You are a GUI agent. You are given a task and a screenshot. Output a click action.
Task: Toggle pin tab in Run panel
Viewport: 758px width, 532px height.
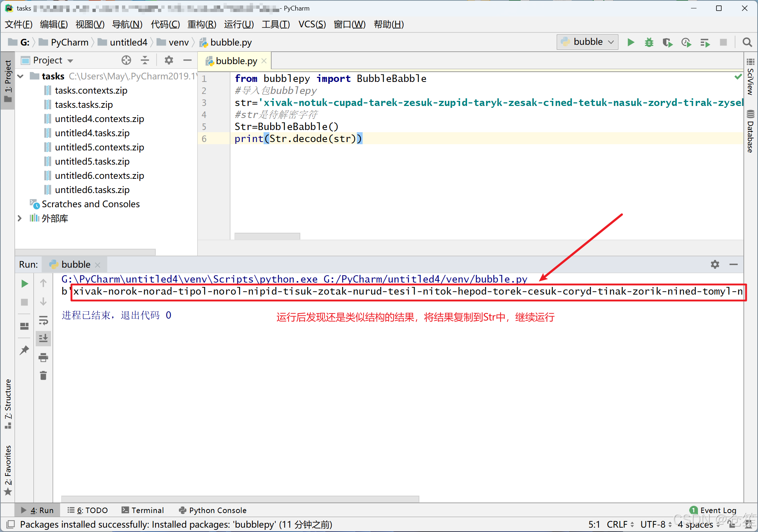tap(24, 350)
